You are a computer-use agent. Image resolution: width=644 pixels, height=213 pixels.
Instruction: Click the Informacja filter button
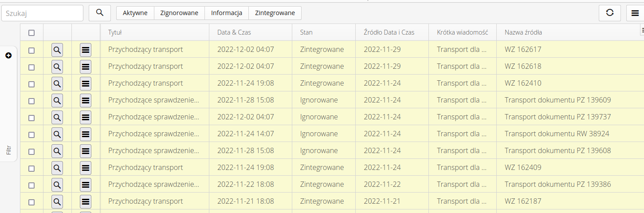pos(226,13)
